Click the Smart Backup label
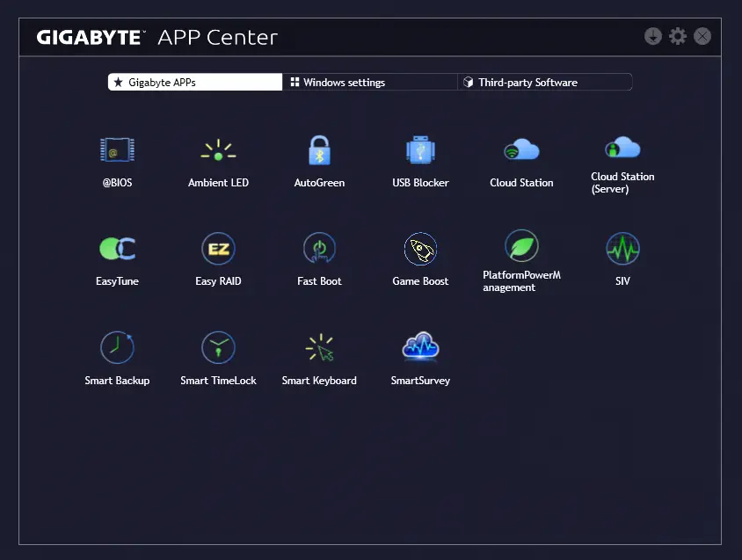Image resolution: width=742 pixels, height=560 pixels. point(117,381)
